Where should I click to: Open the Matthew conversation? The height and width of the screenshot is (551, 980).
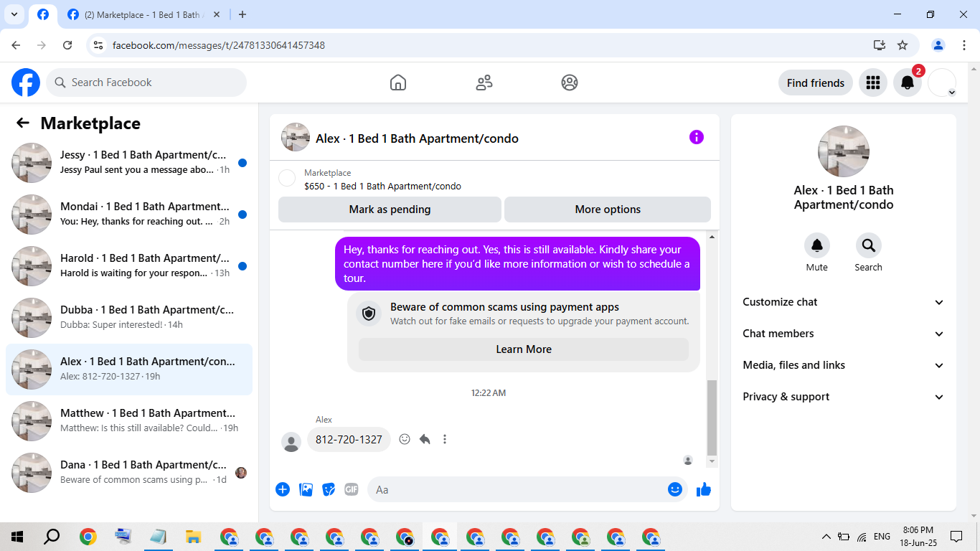[129, 421]
